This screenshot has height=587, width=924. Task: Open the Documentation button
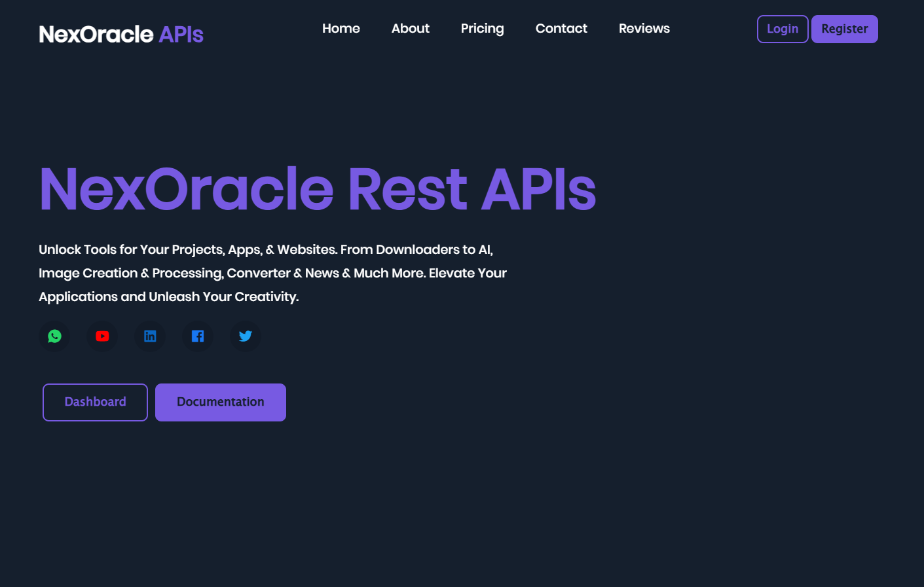221,402
